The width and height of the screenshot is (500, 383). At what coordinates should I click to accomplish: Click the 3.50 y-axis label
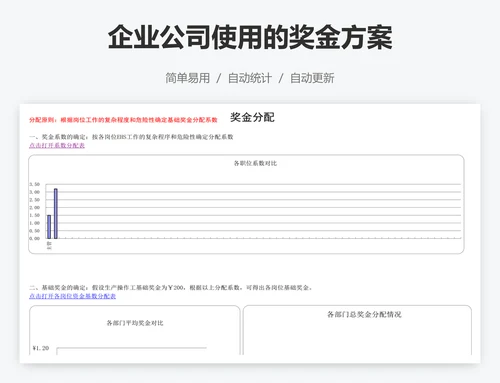point(34,184)
